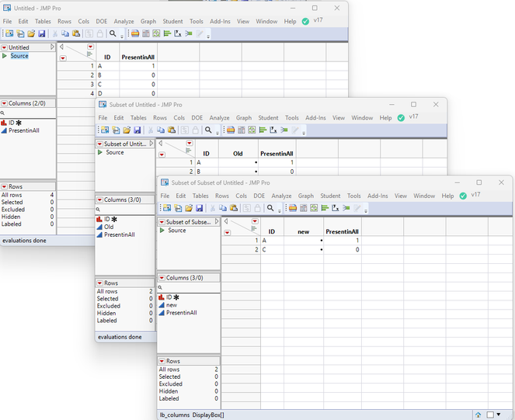Collapse panels with triangle beside Subset of Subse... title

pos(217,222)
